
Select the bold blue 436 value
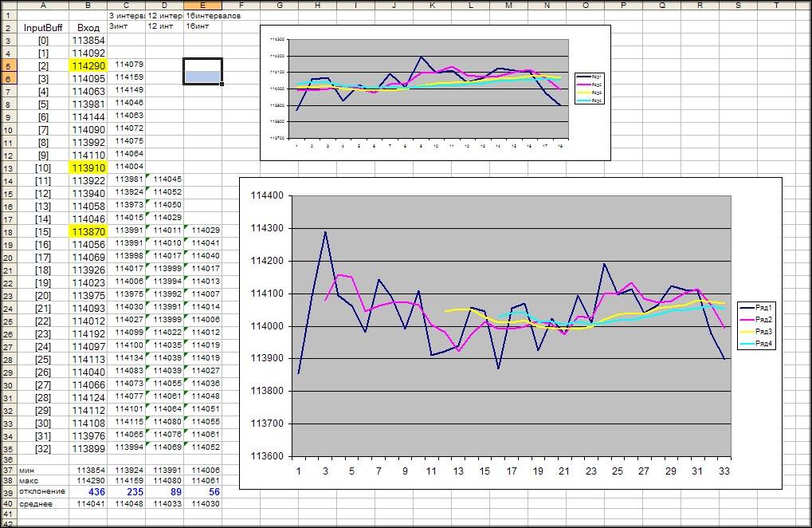coord(88,493)
